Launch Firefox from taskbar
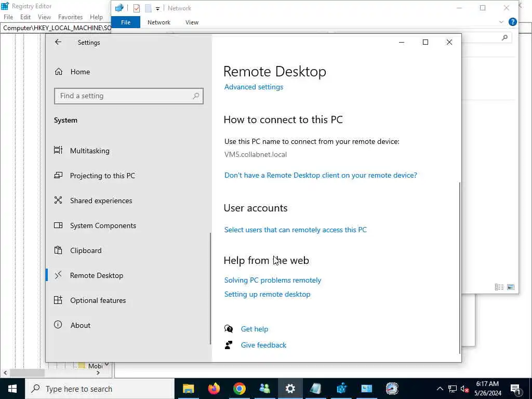 [x=214, y=389]
